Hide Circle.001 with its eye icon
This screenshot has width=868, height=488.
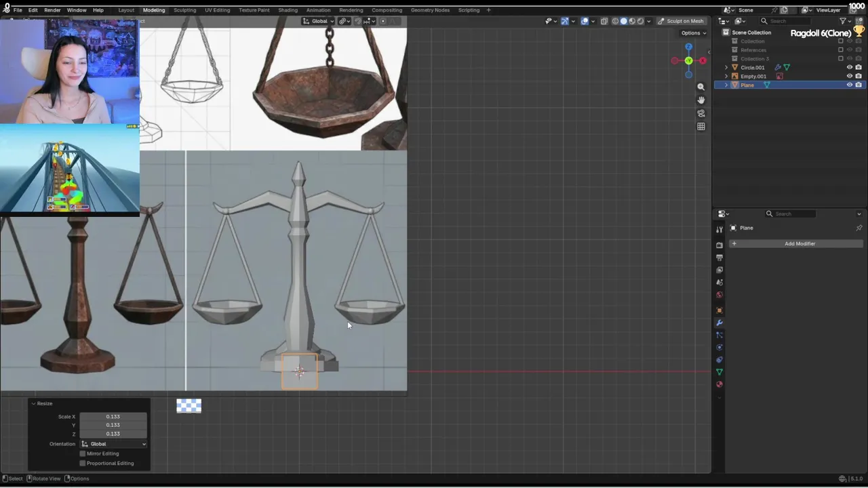(x=849, y=67)
